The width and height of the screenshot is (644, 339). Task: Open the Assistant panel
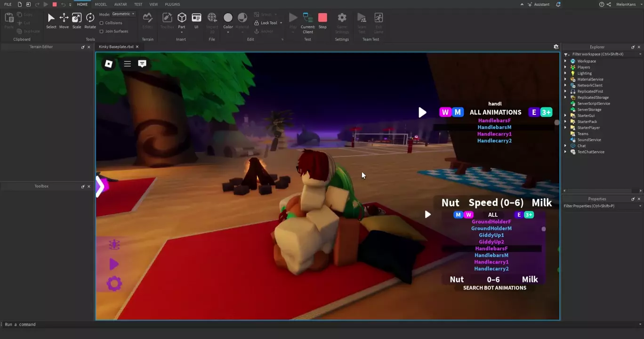(x=538, y=4)
